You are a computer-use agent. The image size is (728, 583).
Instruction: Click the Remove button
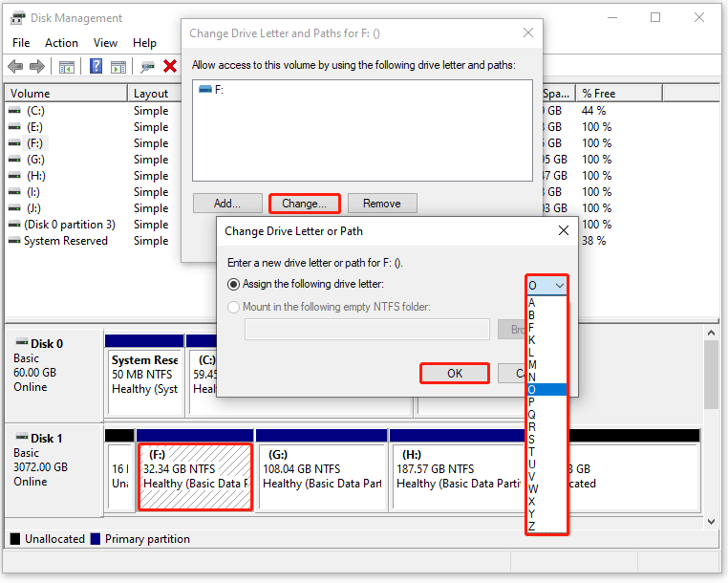point(382,204)
